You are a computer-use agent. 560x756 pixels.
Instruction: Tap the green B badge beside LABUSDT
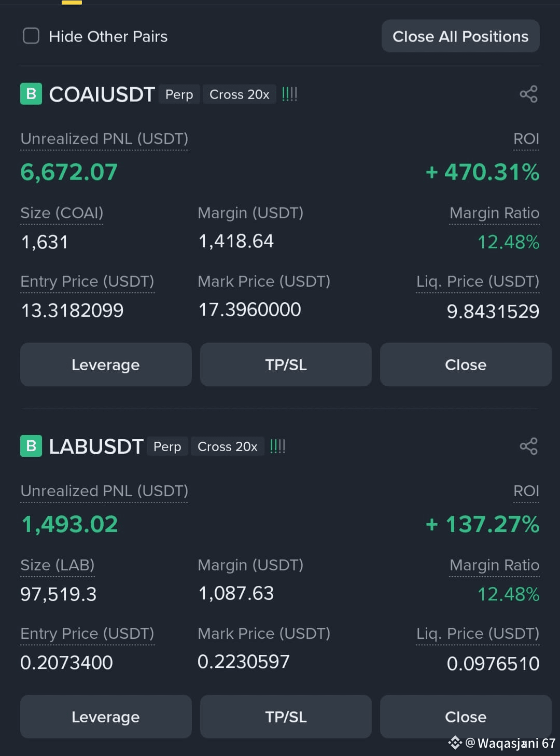[31, 446]
